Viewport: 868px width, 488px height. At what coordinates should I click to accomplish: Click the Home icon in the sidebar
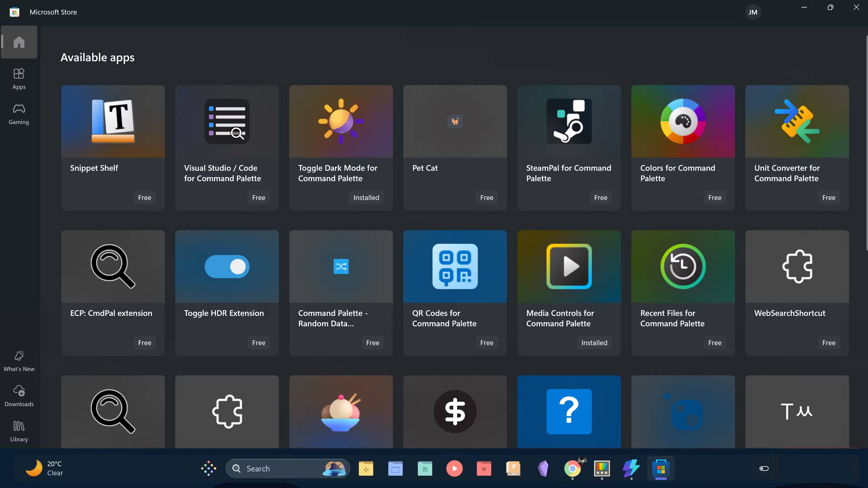(19, 42)
